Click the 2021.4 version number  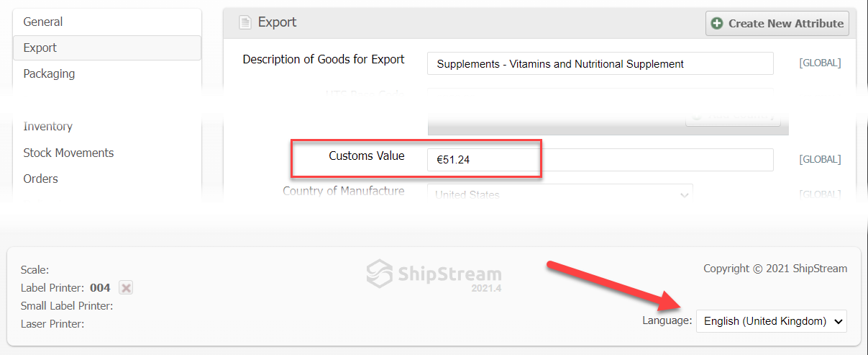(x=486, y=289)
